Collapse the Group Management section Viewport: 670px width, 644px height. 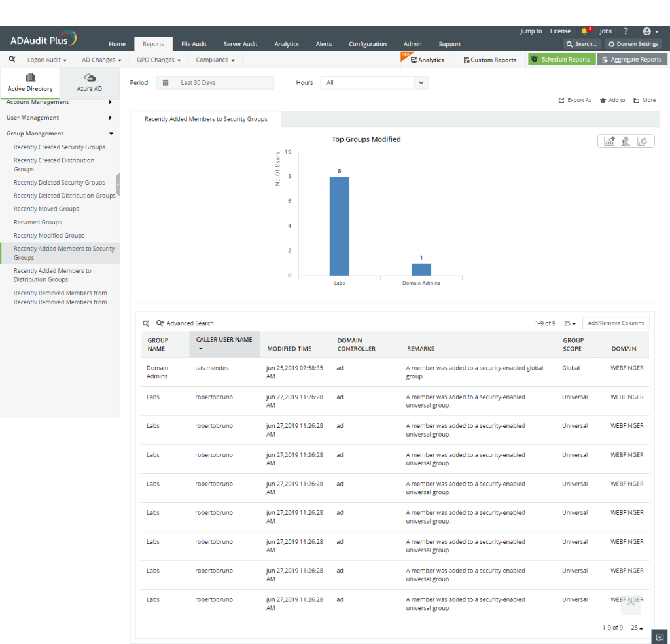(59, 134)
